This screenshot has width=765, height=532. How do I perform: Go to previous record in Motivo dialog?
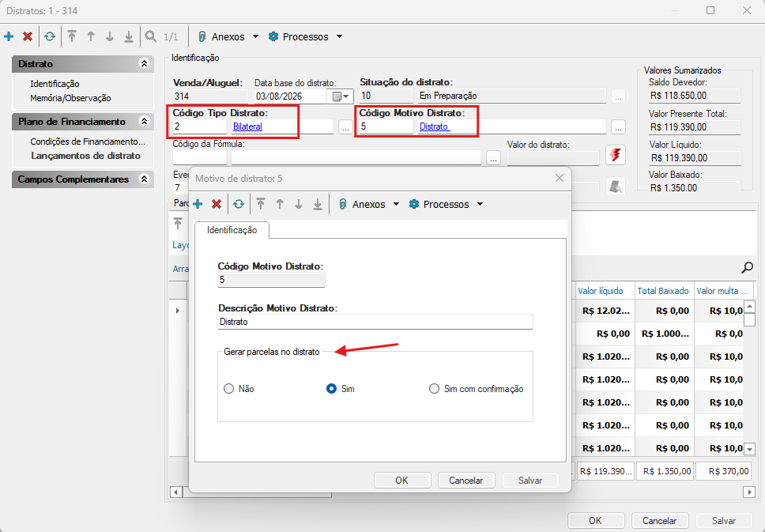tap(280, 204)
